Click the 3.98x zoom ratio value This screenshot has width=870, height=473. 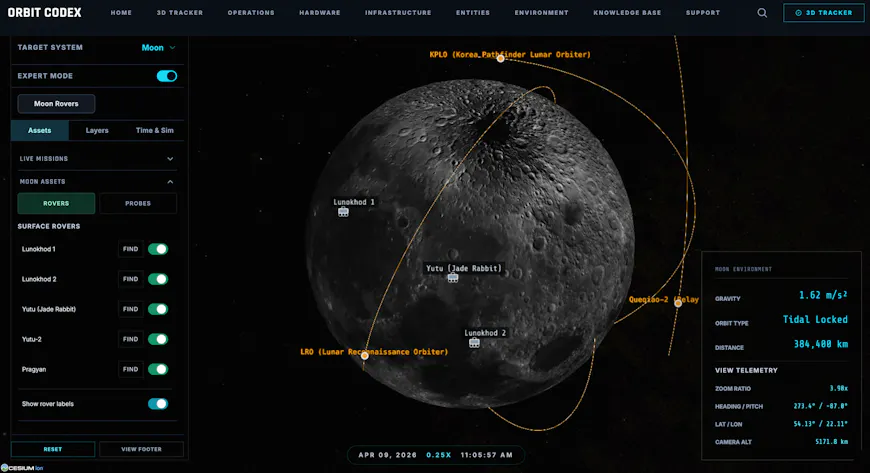[x=838, y=389]
